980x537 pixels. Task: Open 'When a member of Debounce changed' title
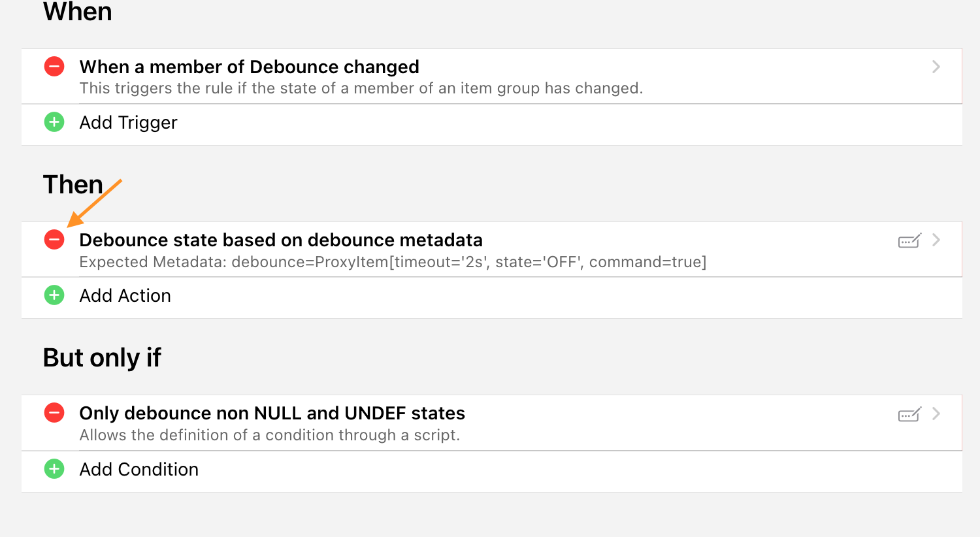[x=249, y=67]
